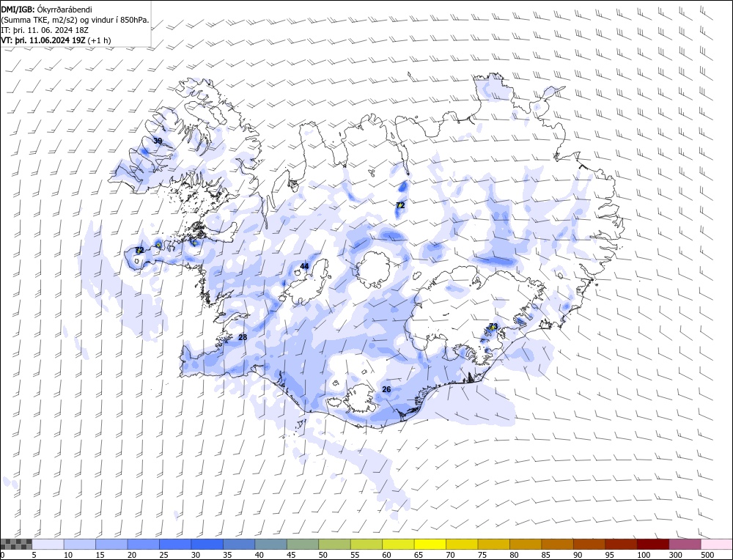This screenshot has height=560, width=733.
Task: Click the checkered 0–5 legend swatch
Action: click(16, 544)
